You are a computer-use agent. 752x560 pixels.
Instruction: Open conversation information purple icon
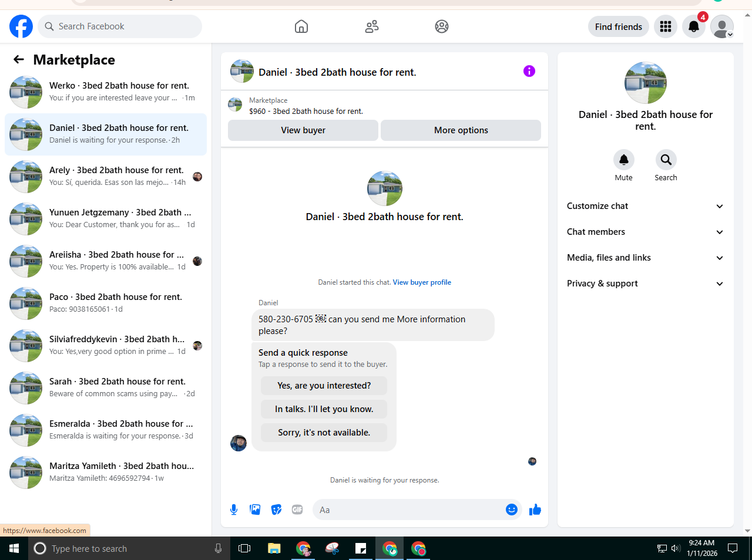(529, 71)
